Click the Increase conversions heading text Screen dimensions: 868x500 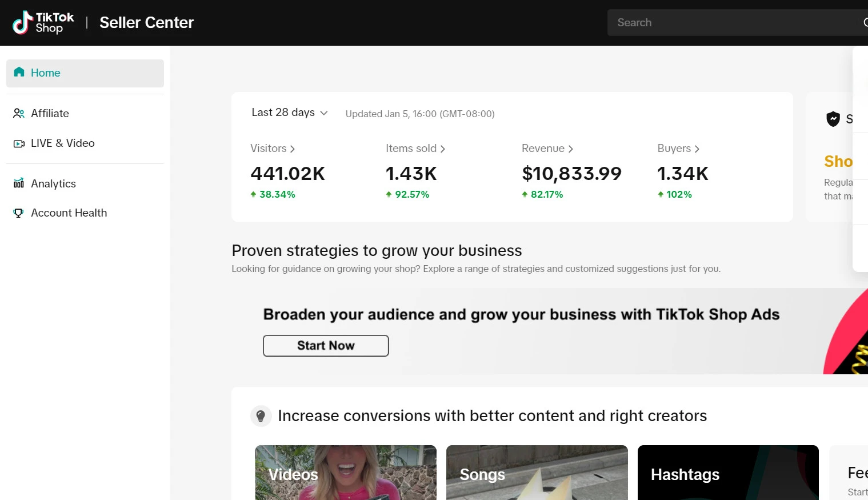[x=493, y=415]
